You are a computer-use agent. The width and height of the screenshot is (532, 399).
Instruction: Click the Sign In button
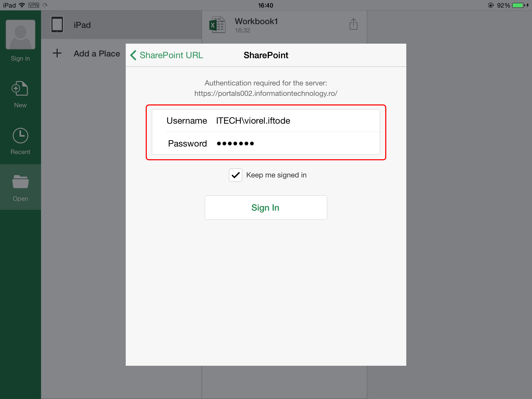point(266,208)
